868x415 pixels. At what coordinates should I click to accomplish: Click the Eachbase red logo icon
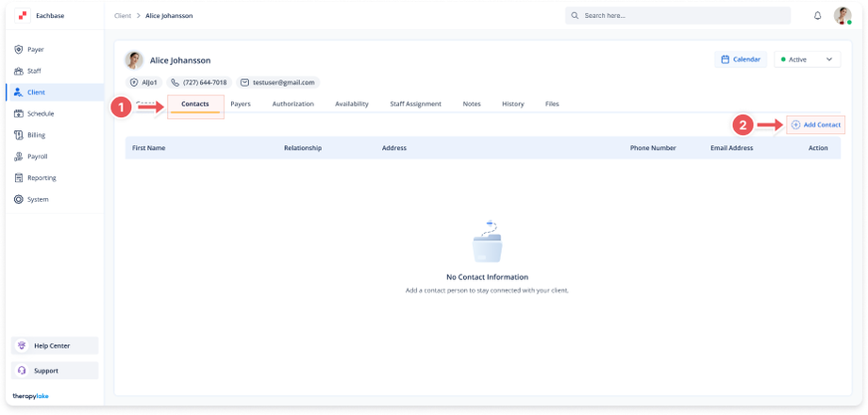[x=23, y=15]
